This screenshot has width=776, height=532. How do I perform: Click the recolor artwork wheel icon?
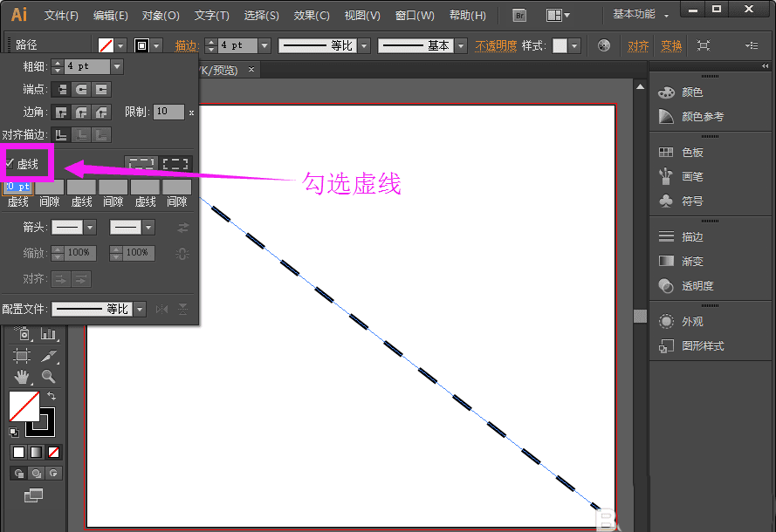604,45
